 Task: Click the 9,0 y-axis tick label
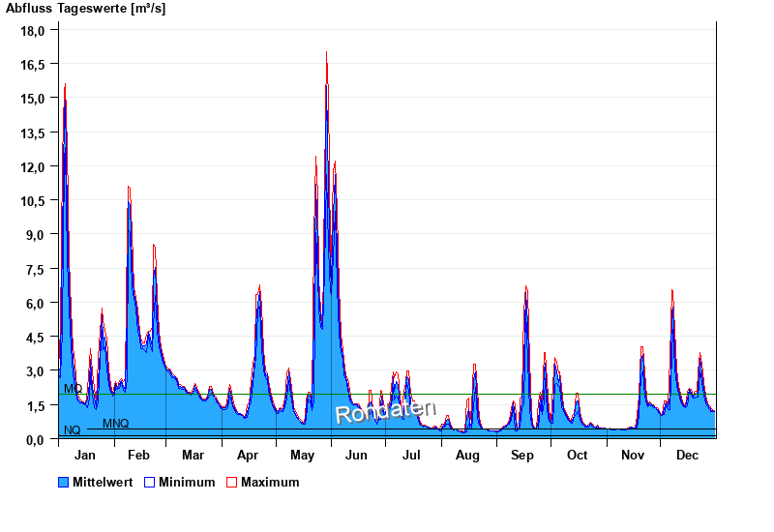click(x=36, y=235)
